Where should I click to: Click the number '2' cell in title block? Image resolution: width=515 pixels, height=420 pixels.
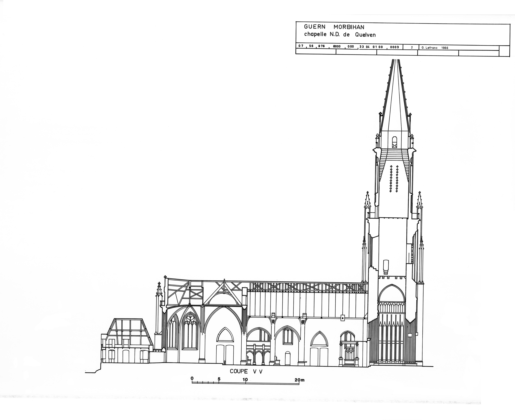pyautogui.click(x=412, y=47)
